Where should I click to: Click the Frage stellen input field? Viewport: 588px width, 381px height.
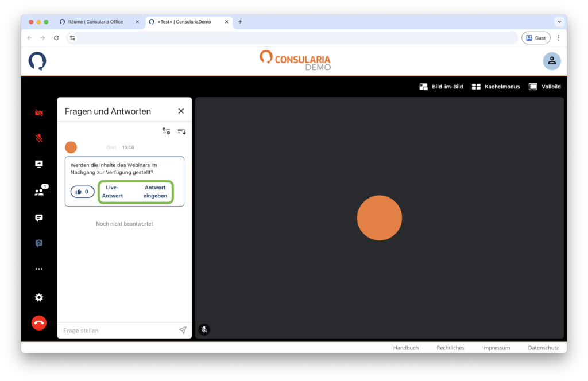[x=118, y=331]
